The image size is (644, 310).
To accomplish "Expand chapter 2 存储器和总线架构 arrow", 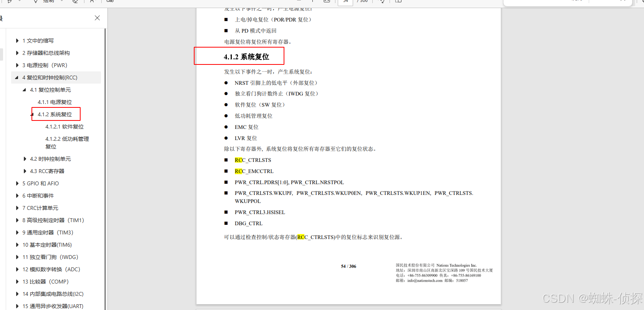I will [x=17, y=53].
